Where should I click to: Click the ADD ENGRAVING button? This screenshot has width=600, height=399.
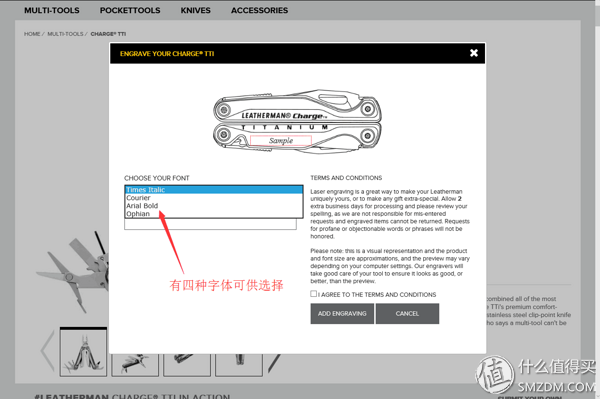click(x=342, y=314)
